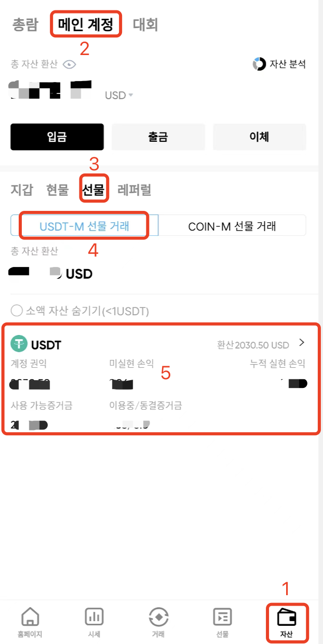This screenshot has width=323, height=644.
Task: Open the 시세 market chart icon
Action: click(95, 617)
